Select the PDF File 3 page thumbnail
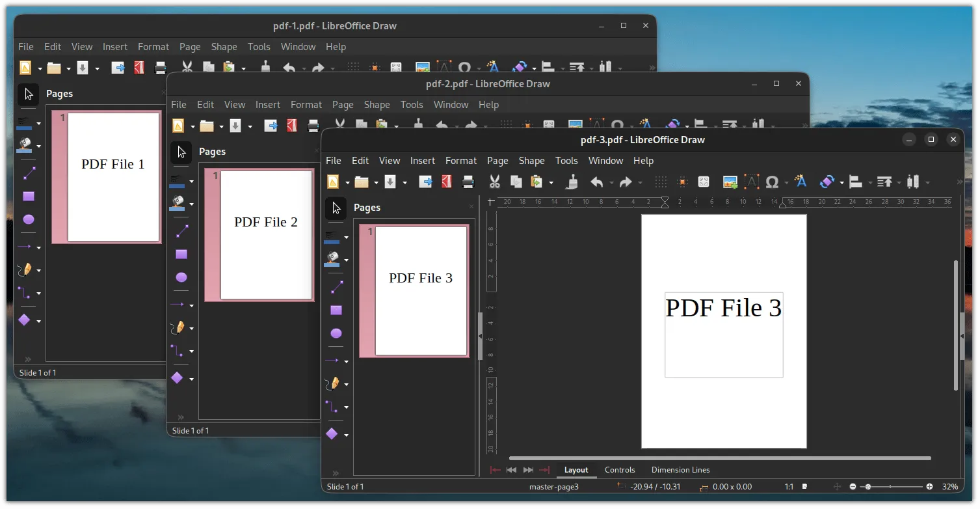980x509 pixels. pos(420,290)
